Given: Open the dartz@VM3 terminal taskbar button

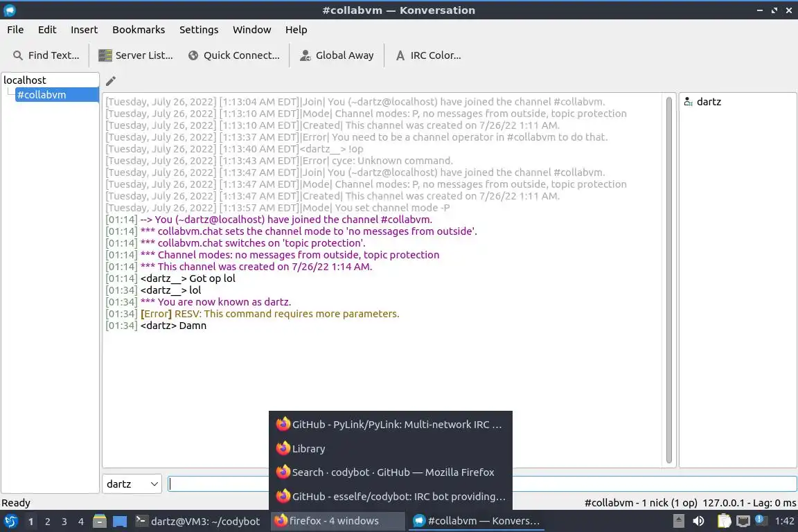Looking at the screenshot, I should (197, 521).
